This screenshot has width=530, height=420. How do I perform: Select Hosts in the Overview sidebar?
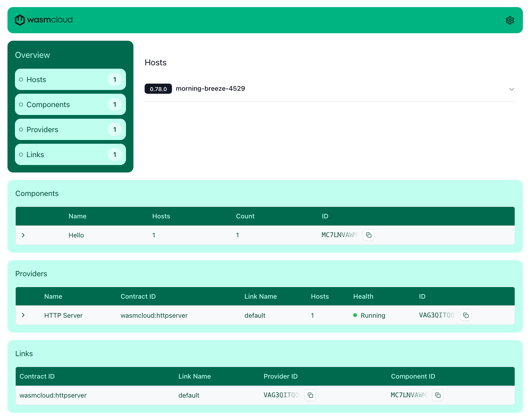click(70, 79)
